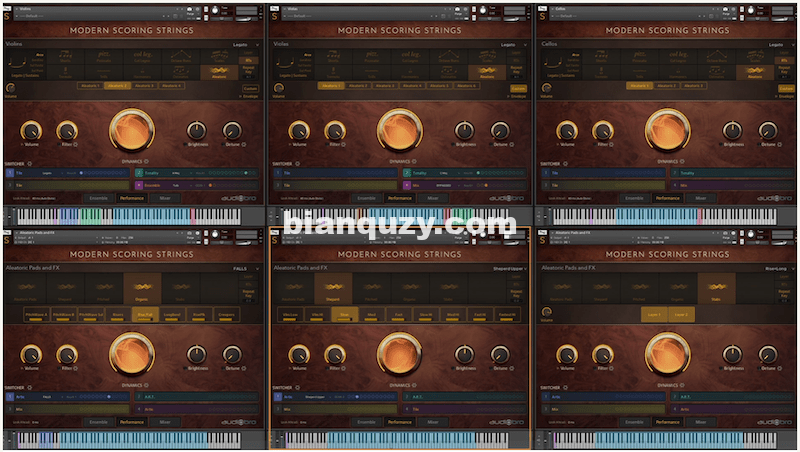Viewport: 800px width, 452px height.
Task: Open Legato preset dropdown in Cellos panel
Action: pos(782,44)
